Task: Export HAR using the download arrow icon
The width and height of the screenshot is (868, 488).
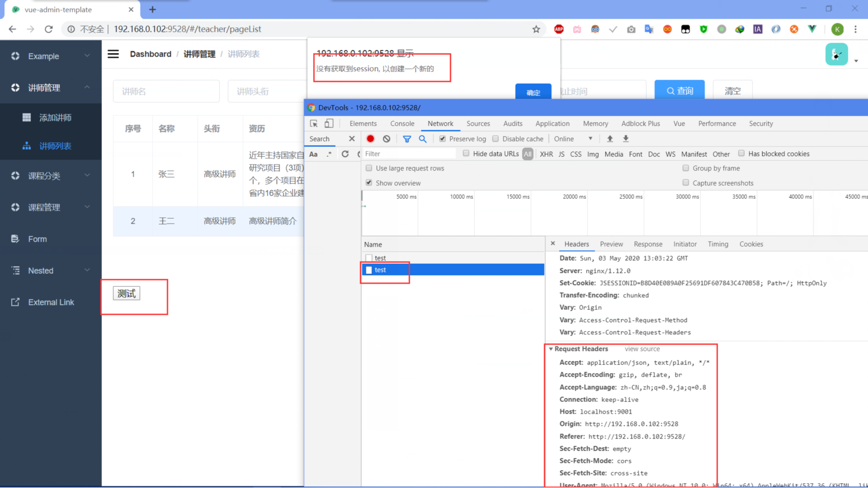Action: pos(625,138)
